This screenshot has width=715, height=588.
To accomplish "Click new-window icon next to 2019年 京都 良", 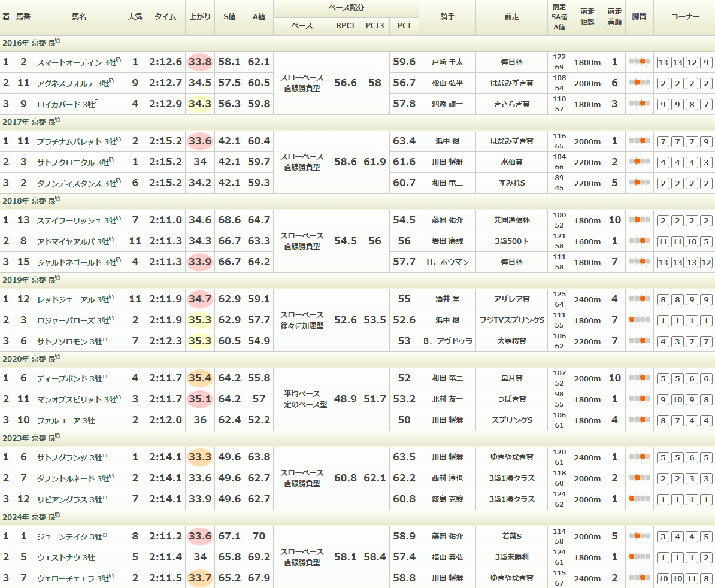I will pos(57,278).
